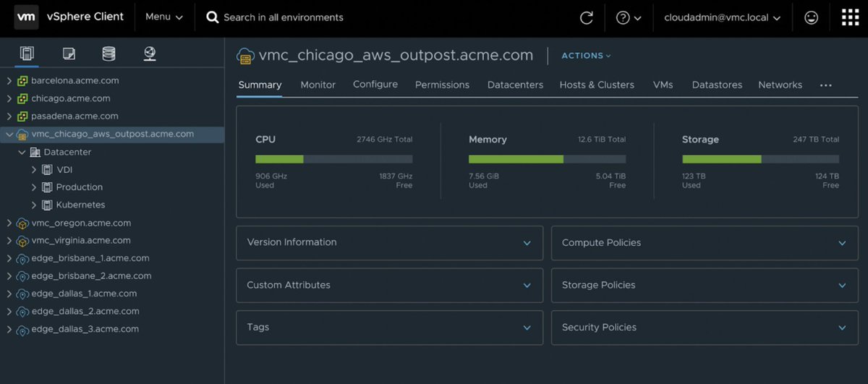Select the Summary tab
Viewport: 868px width, 384px height.
pos(260,85)
